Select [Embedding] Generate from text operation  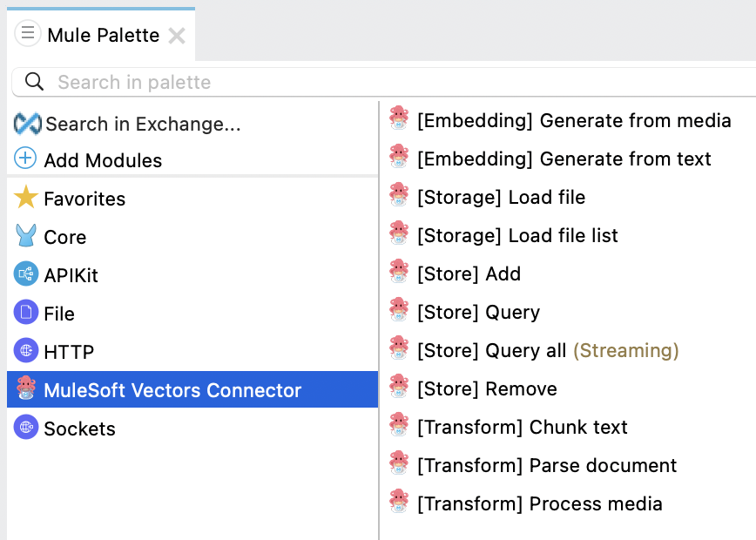pyautogui.click(x=564, y=159)
